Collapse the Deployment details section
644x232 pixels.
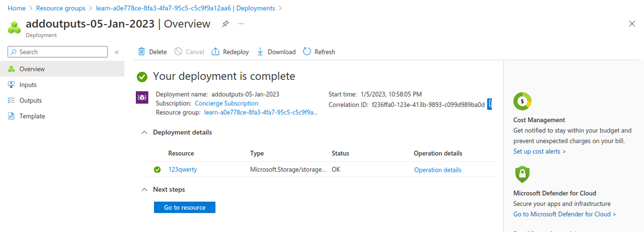pos(144,133)
